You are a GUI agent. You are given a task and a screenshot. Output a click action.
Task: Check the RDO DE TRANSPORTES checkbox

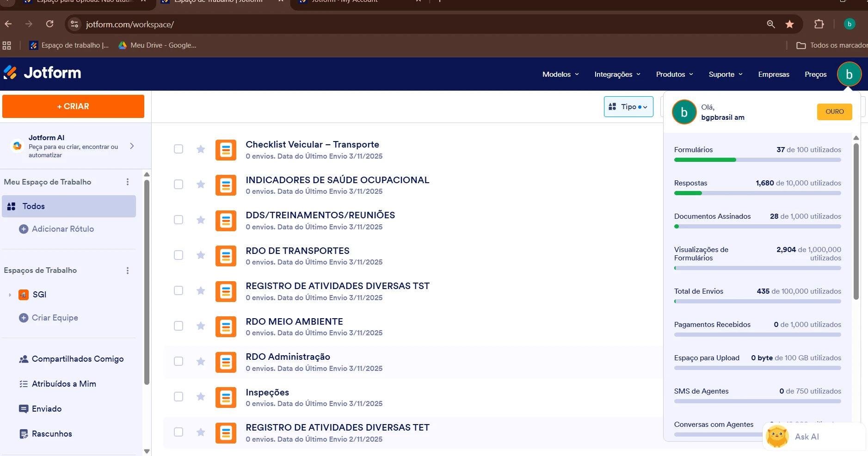click(179, 255)
